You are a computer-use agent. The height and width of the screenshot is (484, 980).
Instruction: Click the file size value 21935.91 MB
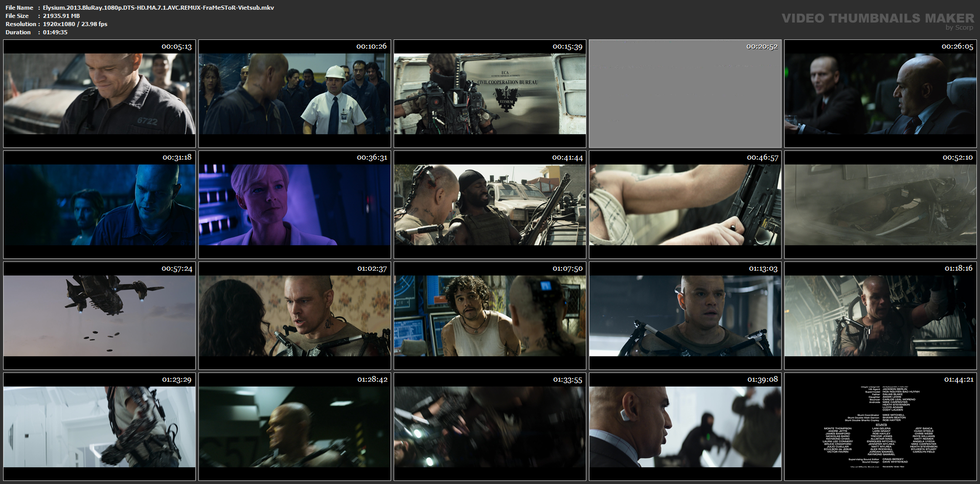(61, 16)
